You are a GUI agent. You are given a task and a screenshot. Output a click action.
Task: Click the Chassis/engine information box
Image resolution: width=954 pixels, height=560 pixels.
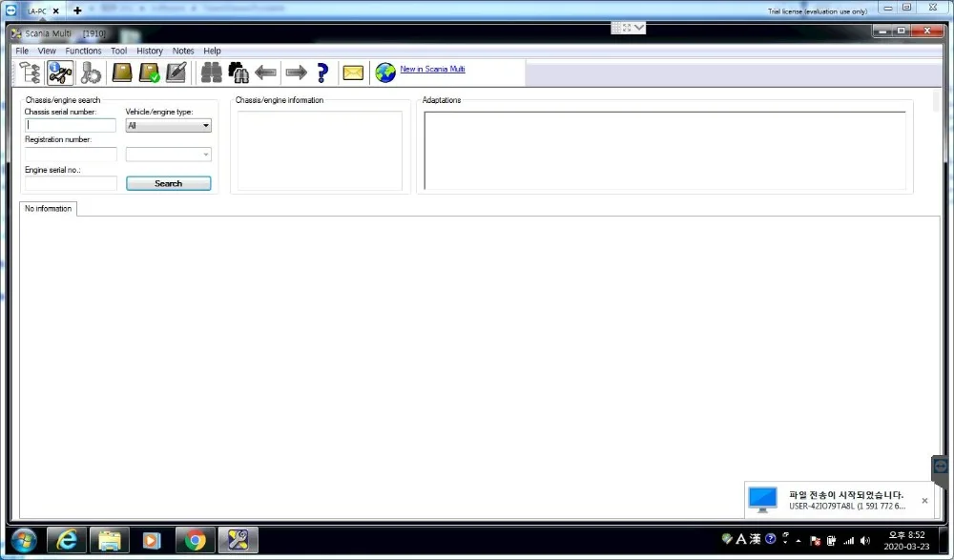coord(320,151)
